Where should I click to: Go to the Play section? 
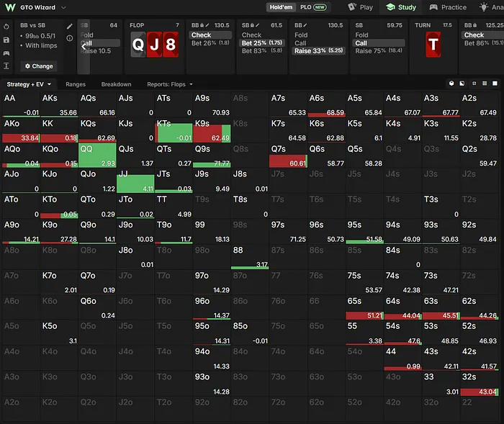360,7
